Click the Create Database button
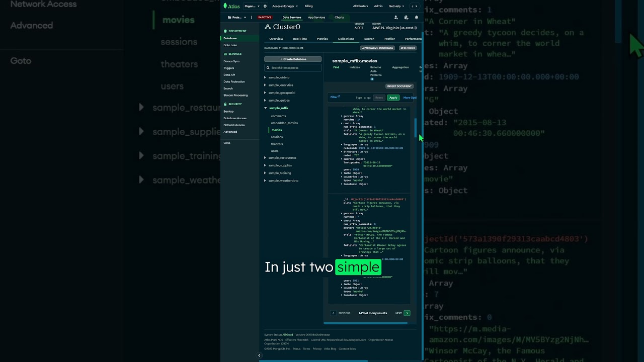 [293, 59]
